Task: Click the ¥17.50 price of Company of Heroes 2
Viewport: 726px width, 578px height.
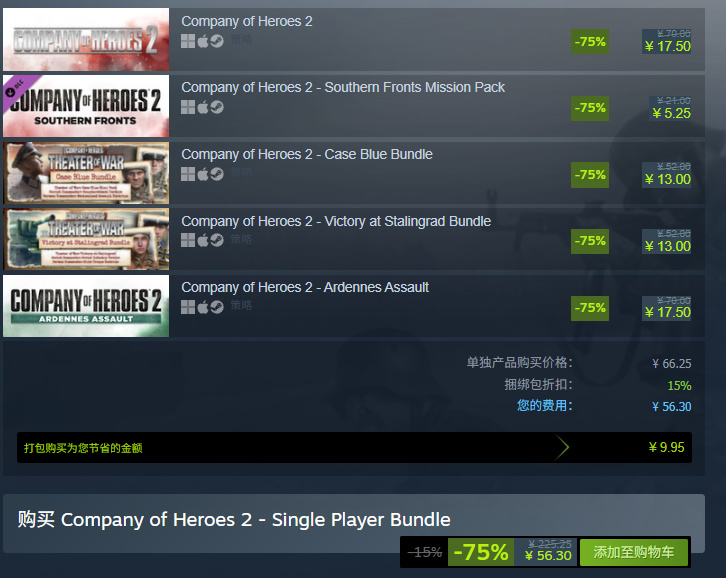Action: coord(667,46)
